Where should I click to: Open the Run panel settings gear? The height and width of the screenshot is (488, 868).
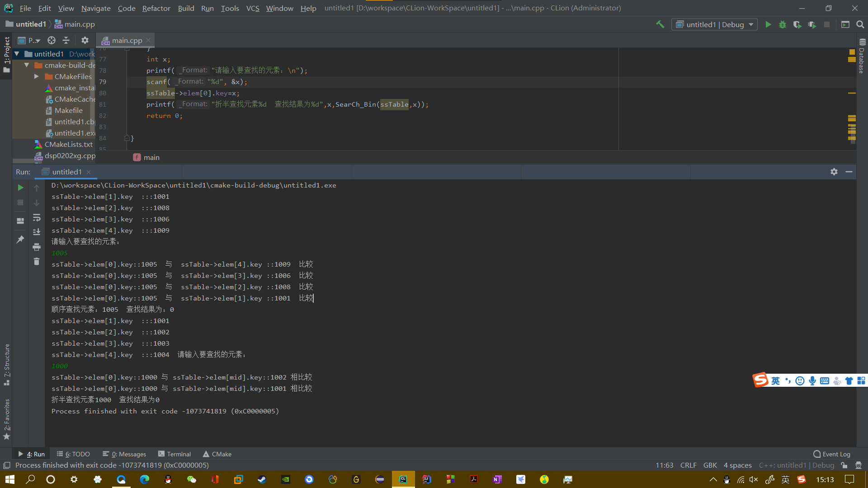(834, 172)
